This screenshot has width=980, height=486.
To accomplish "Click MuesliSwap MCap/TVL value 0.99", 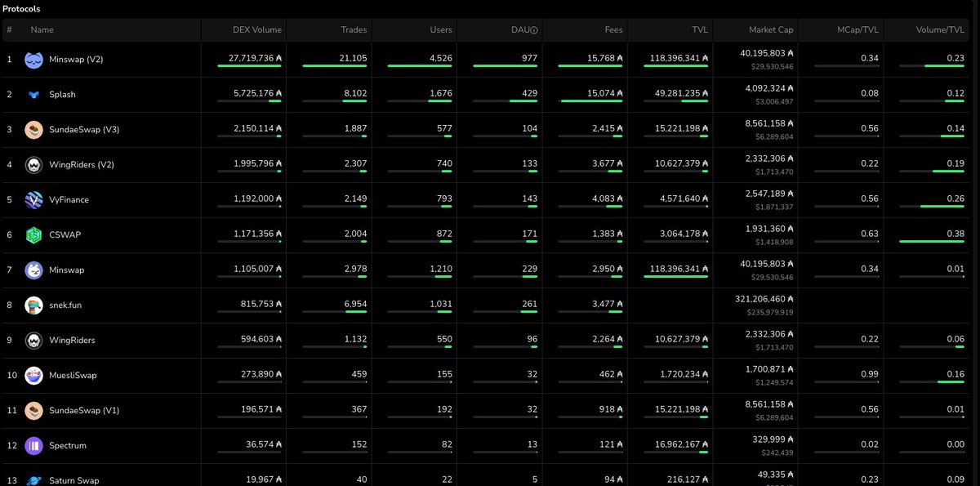I will pos(870,373).
